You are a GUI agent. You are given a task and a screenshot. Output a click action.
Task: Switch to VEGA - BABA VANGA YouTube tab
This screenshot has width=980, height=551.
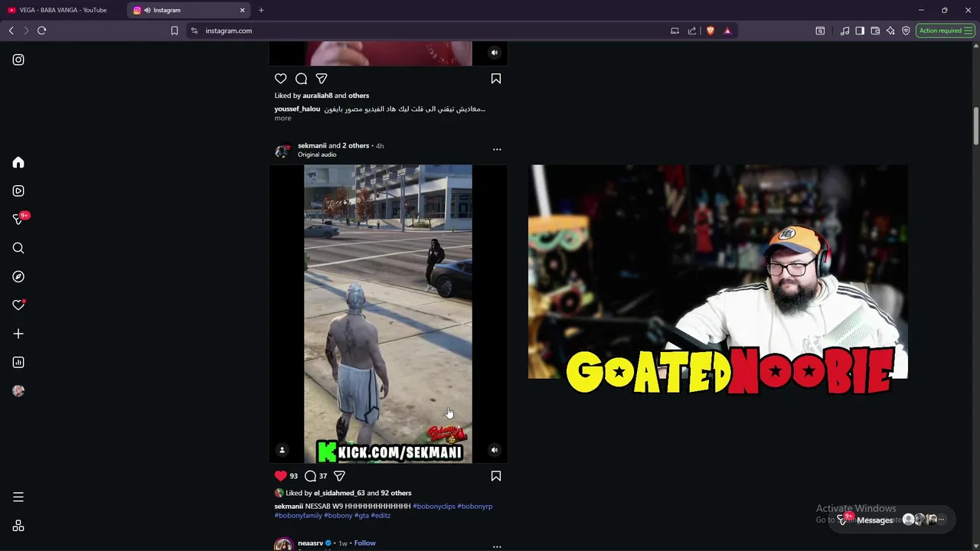click(63, 10)
